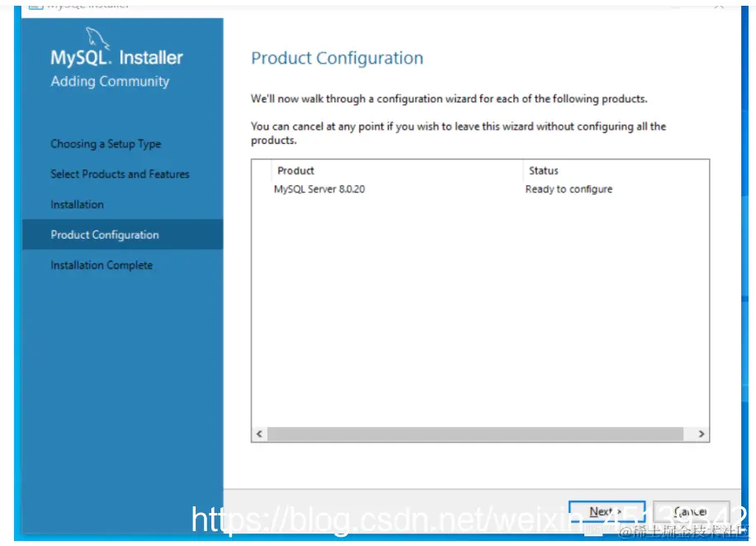Jump to Installation Complete step
The image size is (756, 546).
click(102, 265)
